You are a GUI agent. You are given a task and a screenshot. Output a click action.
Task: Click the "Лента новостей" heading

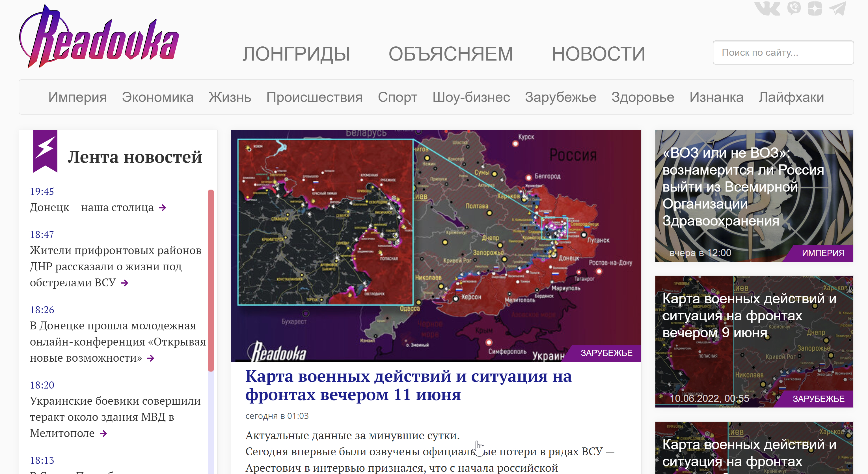(135, 157)
